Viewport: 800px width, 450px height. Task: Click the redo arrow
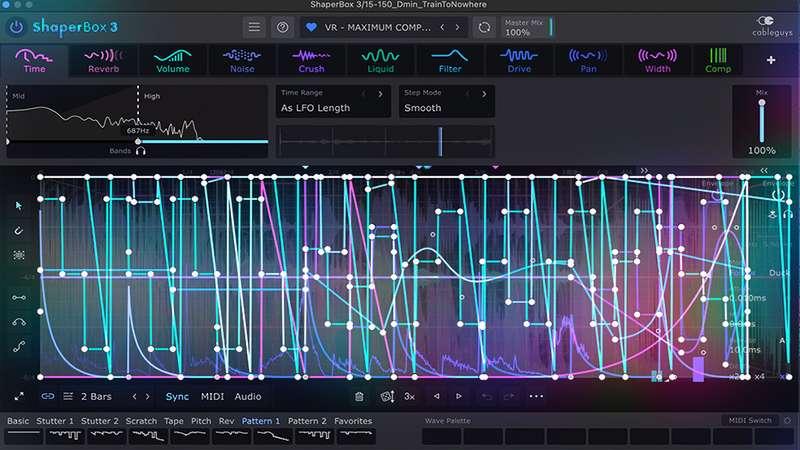coord(509,396)
